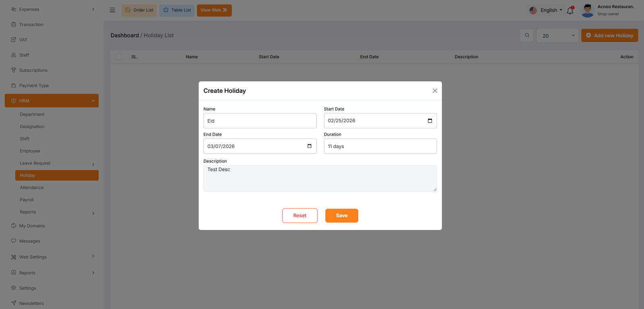Click into the Description text area
The height and width of the screenshot is (309, 644).
click(320, 178)
